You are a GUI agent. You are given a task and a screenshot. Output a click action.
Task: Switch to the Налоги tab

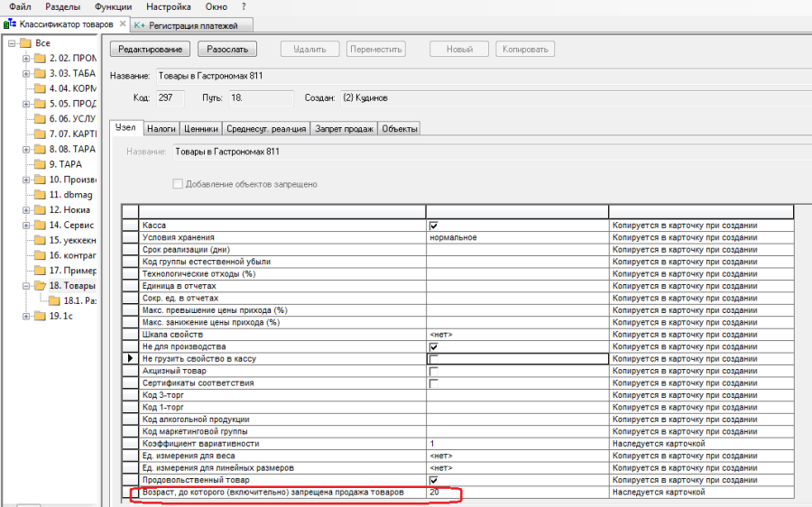click(x=161, y=129)
